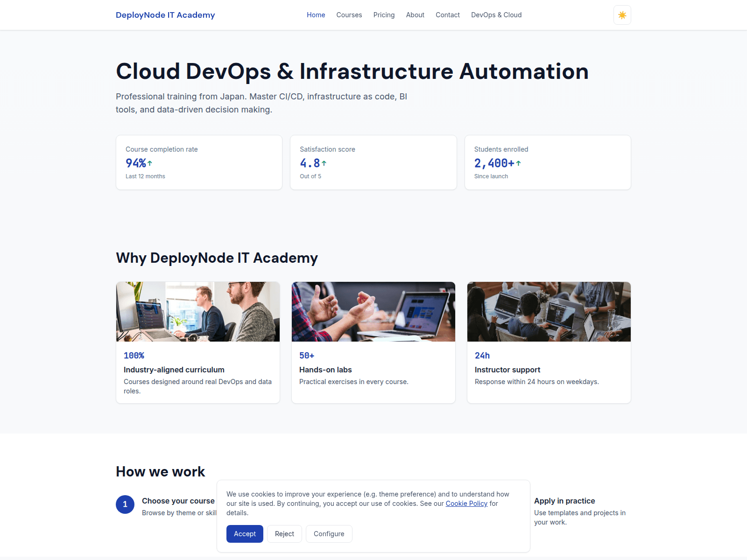Open the DevOps & Cloud section
The width and height of the screenshot is (747, 560).
click(x=496, y=14)
